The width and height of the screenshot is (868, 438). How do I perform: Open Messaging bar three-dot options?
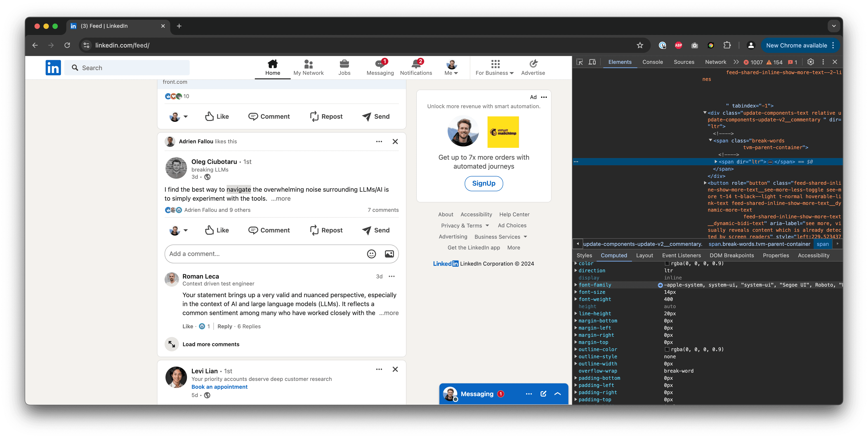[x=529, y=394]
